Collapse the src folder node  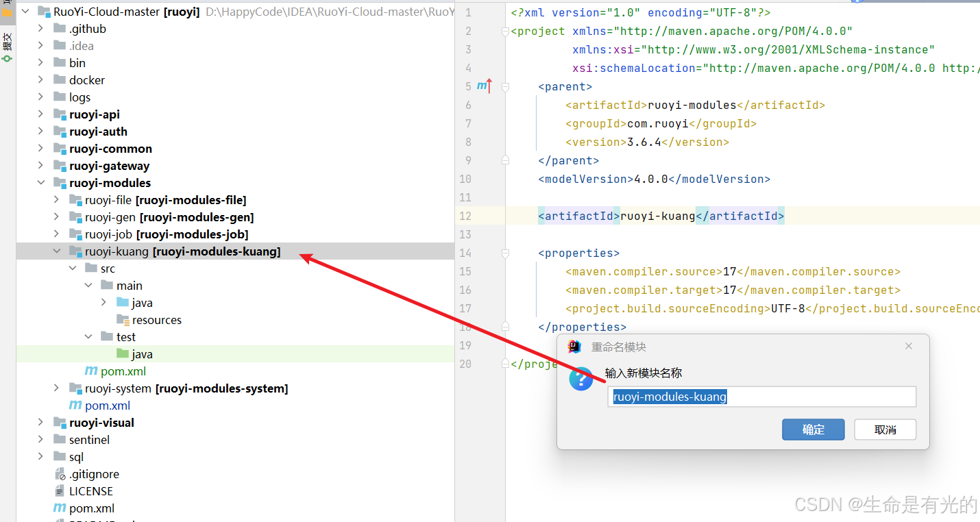pos(73,269)
